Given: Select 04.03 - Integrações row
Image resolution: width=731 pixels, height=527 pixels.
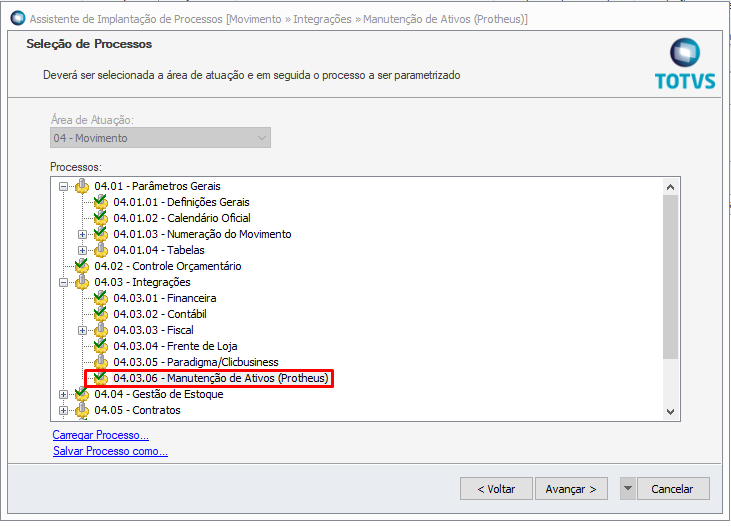Looking at the screenshot, I should click(x=142, y=282).
